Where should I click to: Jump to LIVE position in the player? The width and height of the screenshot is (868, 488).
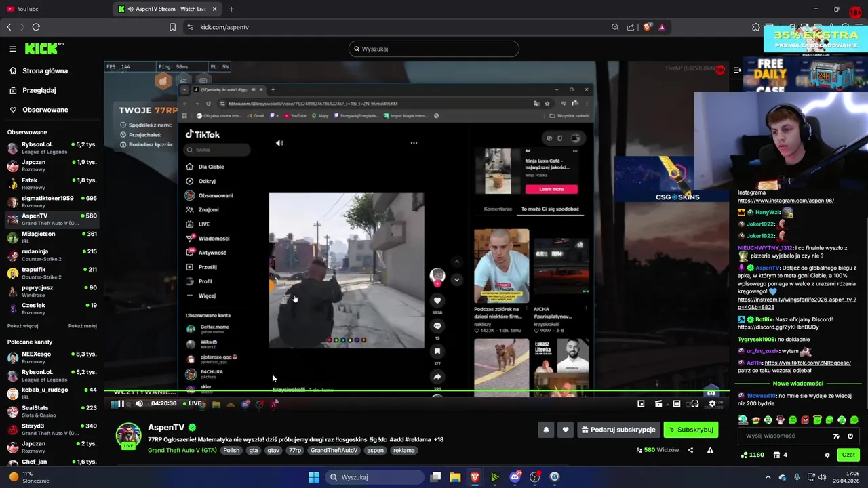(x=191, y=404)
